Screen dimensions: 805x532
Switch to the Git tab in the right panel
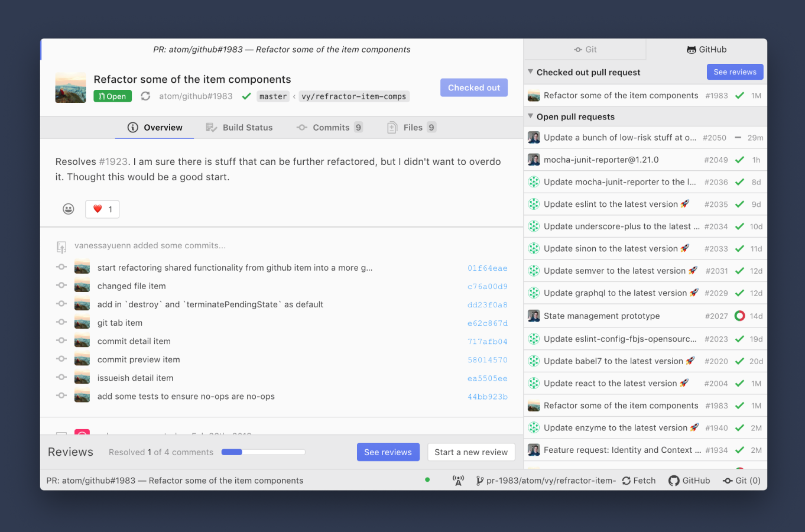(585, 49)
